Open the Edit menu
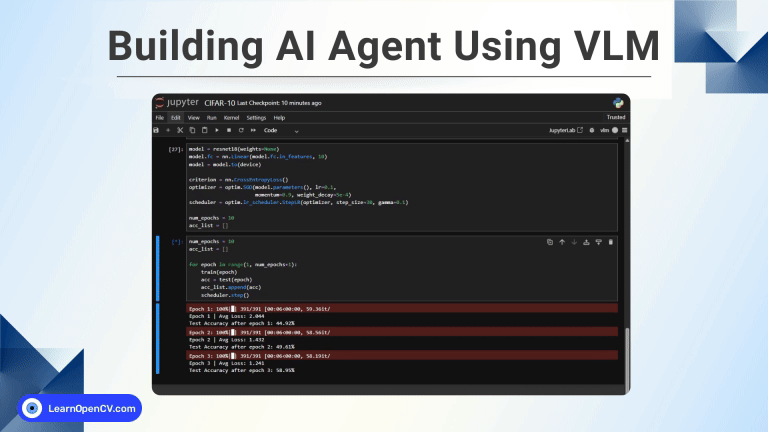The width and height of the screenshot is (768, 432). (x=175, y=117)
